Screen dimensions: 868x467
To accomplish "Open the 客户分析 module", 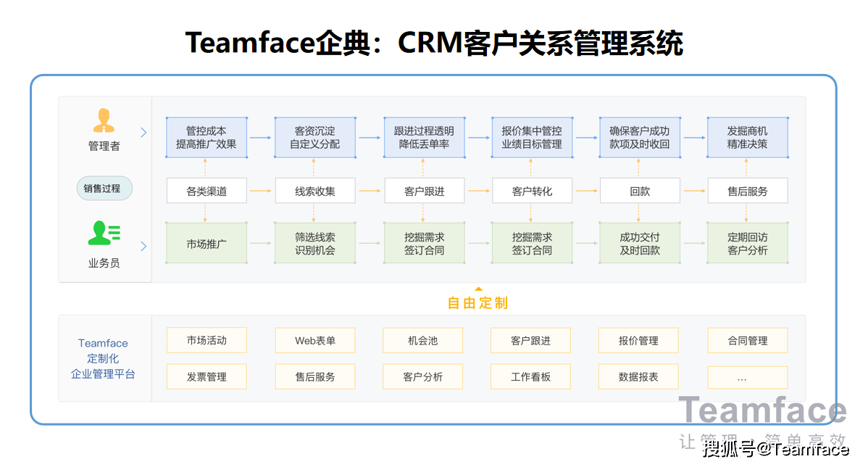I will pos(423,376).
